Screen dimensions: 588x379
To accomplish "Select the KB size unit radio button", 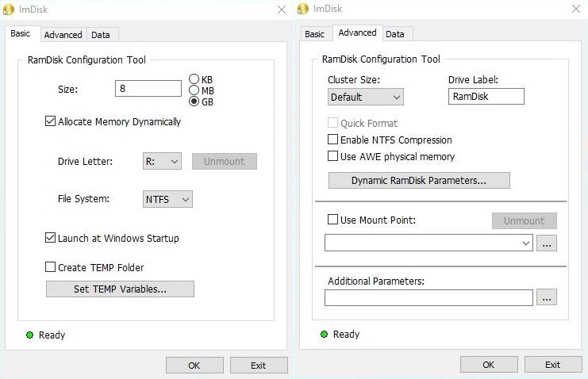I will pos(194,79).
